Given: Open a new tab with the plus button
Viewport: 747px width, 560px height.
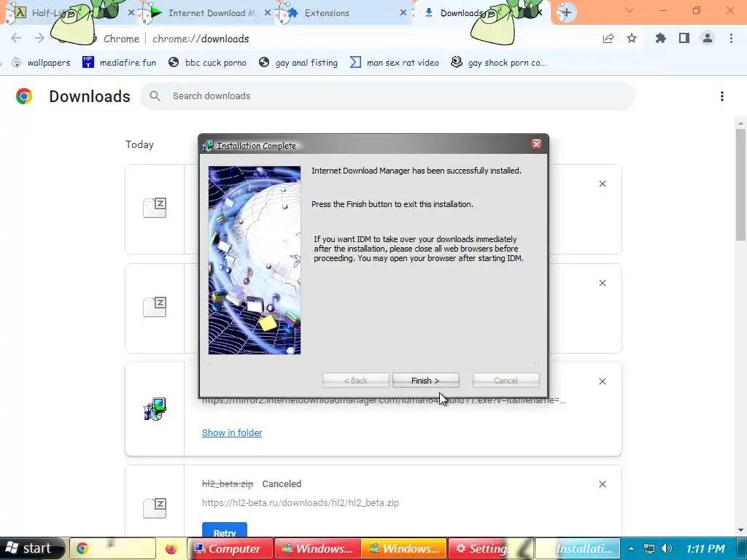Looking at the screenshot, I should pyautogui.click(x=566, y=13).
